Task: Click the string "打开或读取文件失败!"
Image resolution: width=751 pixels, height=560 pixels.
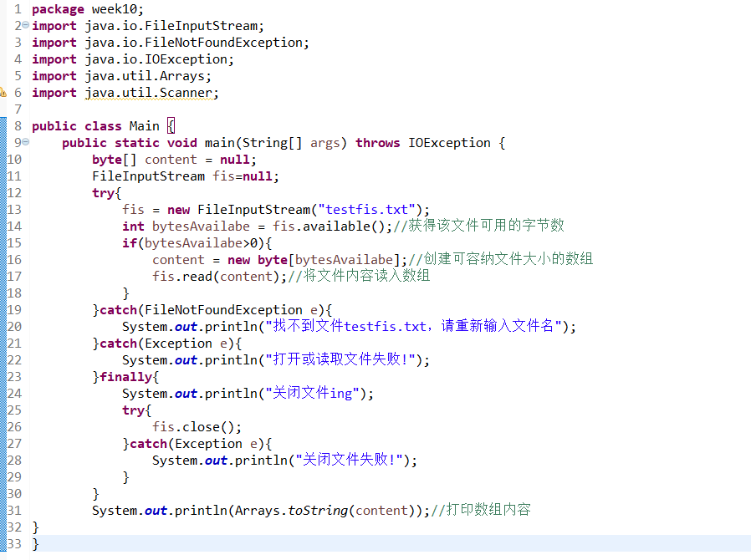Action: pyautogui.click(x=340, y=360)
